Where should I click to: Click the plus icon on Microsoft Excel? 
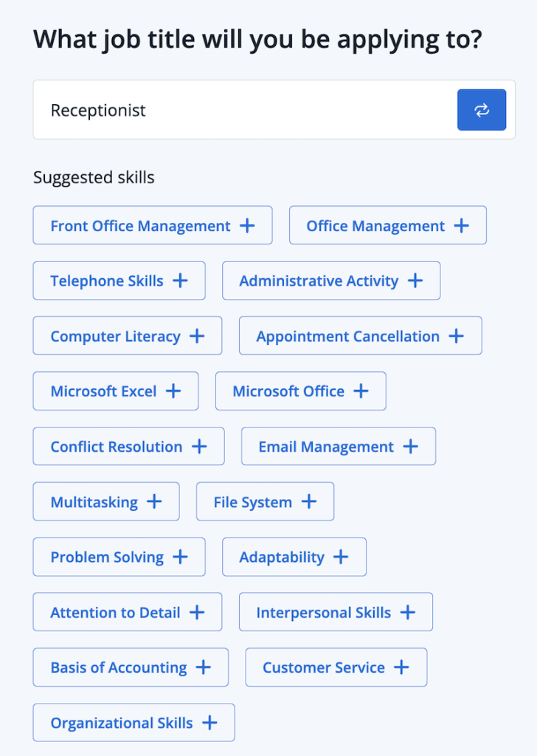pos(173,391)
